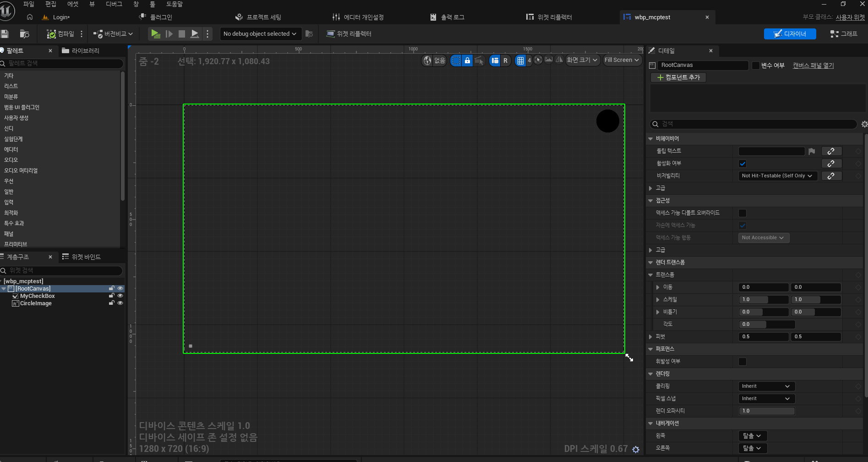This screenshot has height=462, width=868.
Task: Open play options three-dot menu after eject icon
Action: 207,34
